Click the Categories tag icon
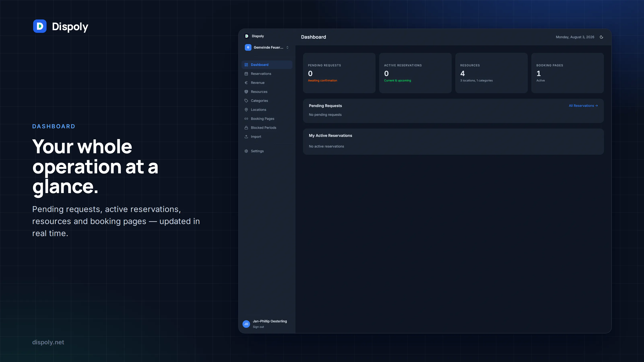 [x=246, y=101]
